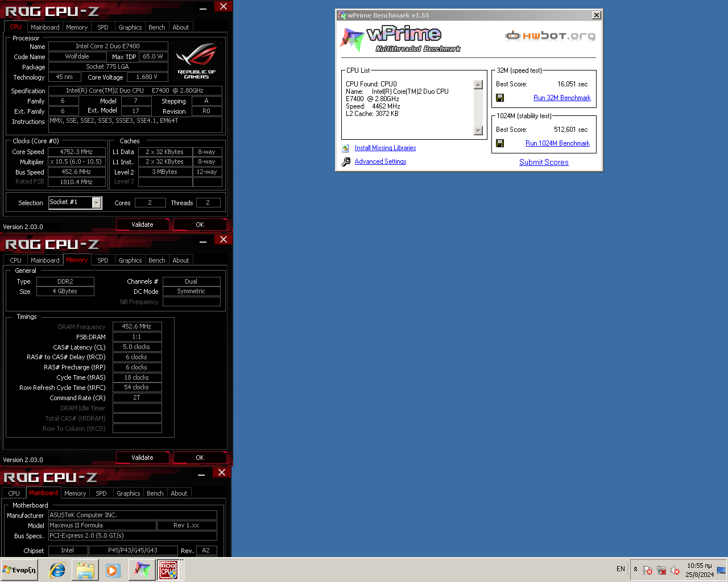Image resolution: width=728 pixels, height=582 pixels.
Task: Click the network disconnected tray icon
Action: 661,570
